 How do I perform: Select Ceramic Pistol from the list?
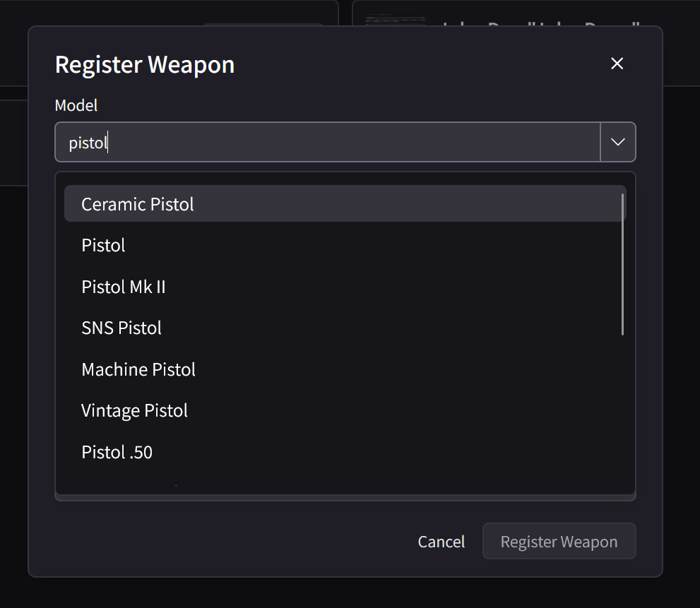pos(137,204)
